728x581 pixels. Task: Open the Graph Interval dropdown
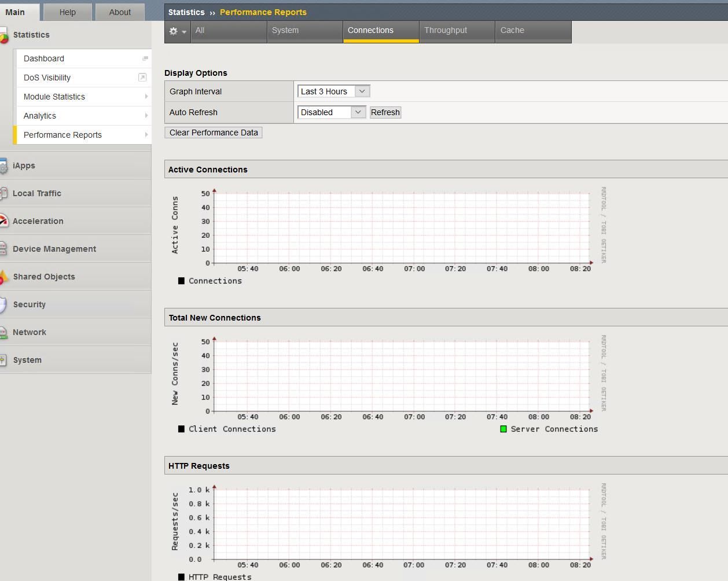pyautogui.click(x=333, y=91)
